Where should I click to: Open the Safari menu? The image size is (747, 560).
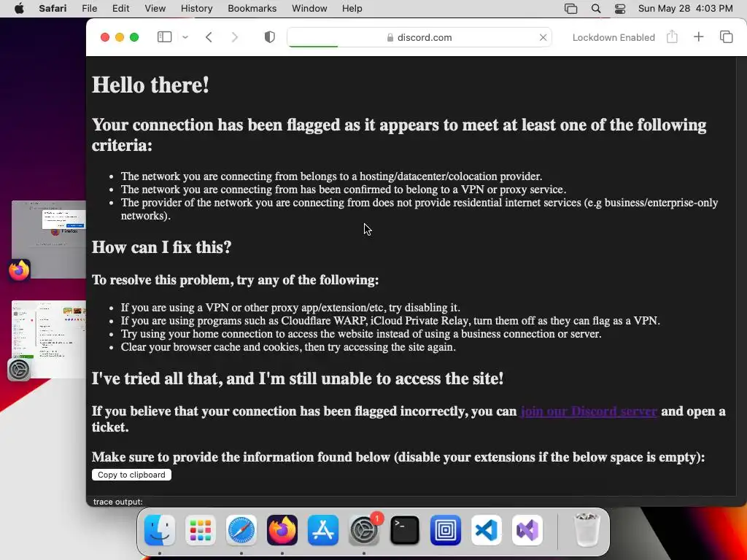pyautogui.click(x=53, y=9)
